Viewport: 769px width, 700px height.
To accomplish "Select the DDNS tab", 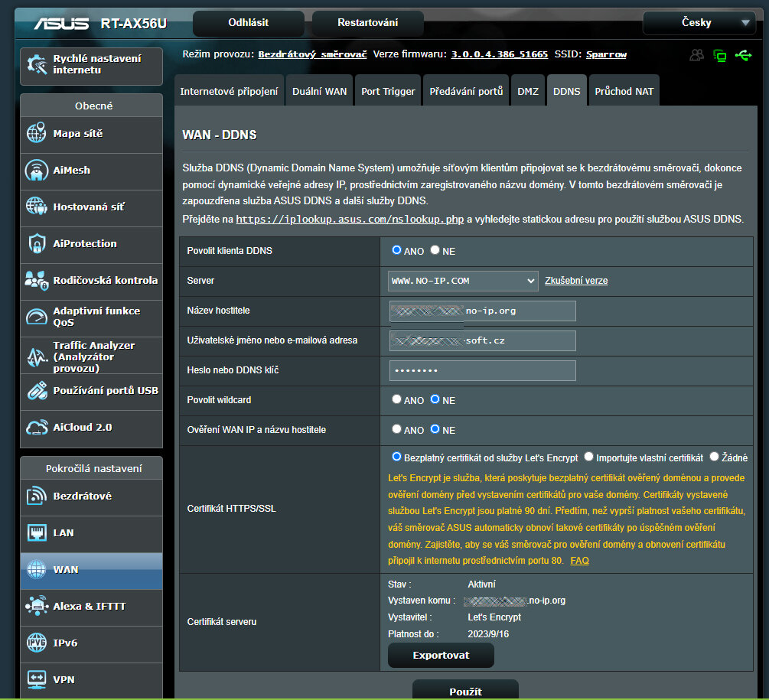I will pyautogui.click(x=566, y=91).
